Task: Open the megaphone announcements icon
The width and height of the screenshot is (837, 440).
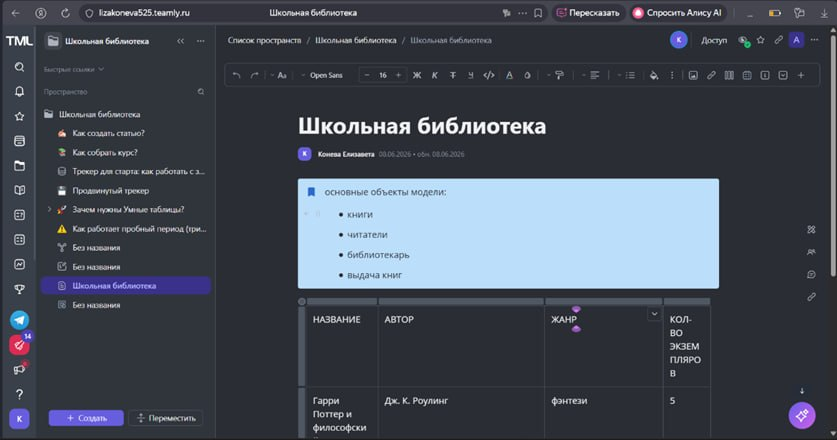Action: (x=19, y=370)
